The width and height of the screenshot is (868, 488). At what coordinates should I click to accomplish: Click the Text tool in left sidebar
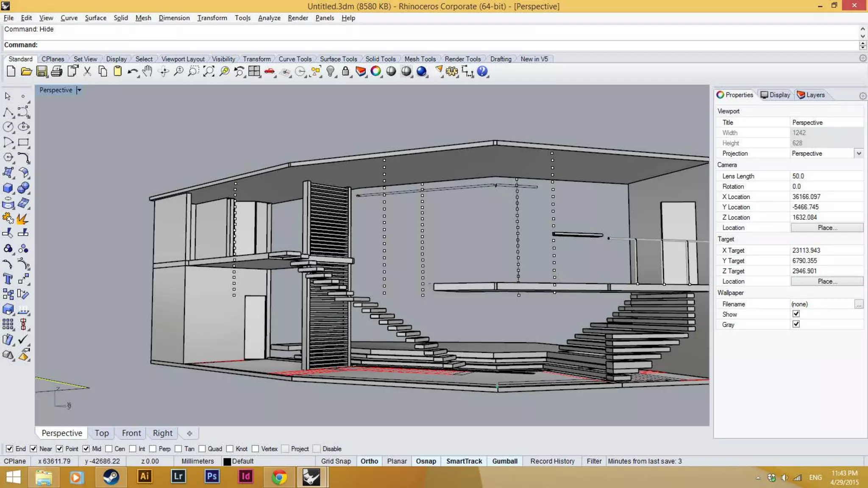tap(8, 279)
